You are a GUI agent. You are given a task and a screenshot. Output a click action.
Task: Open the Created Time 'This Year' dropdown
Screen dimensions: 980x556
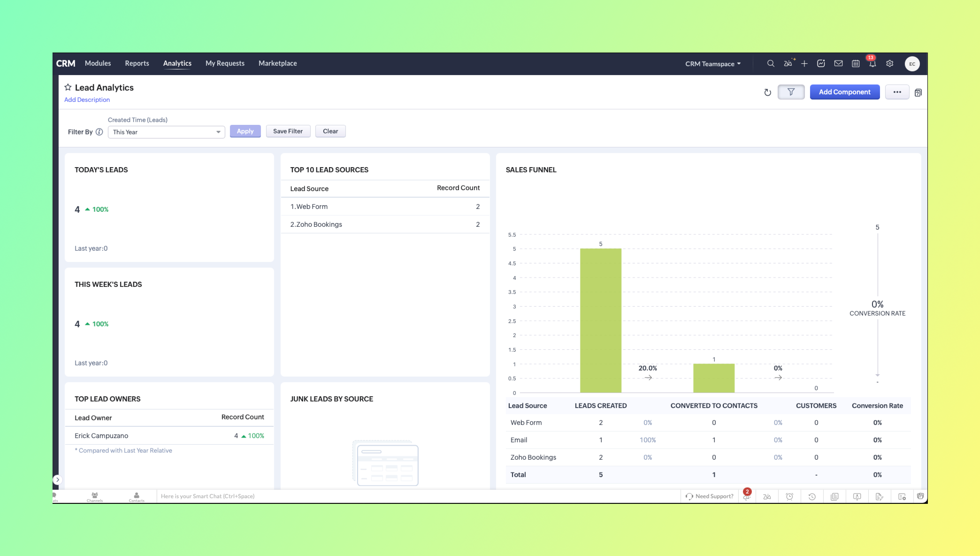[x=166, y=132]
